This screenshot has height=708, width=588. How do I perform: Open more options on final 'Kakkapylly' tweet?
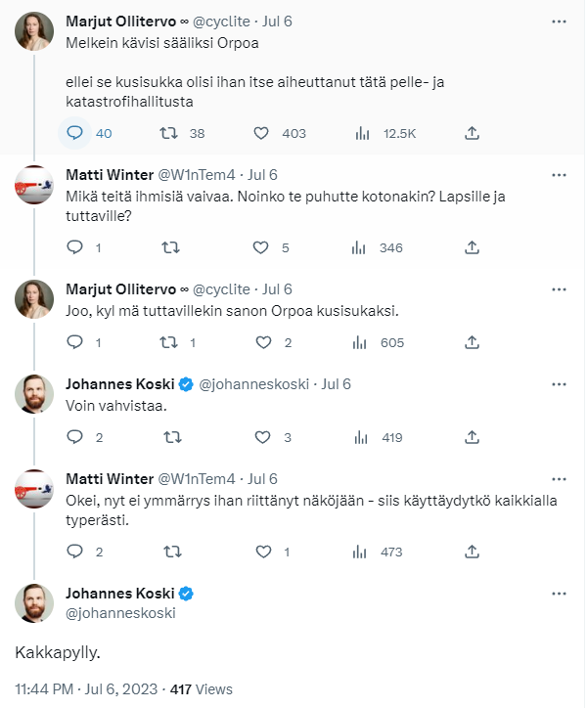click(559, 594)
